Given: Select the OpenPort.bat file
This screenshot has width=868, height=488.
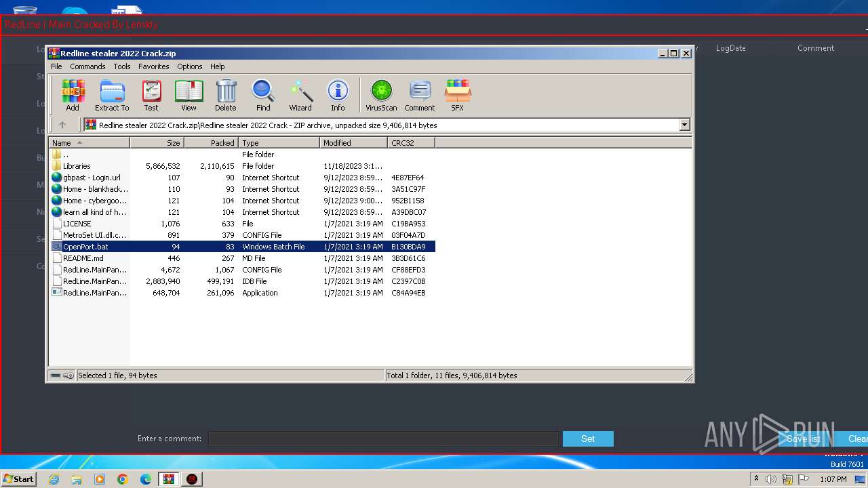Looking at the screenshot, I should 243,247.
